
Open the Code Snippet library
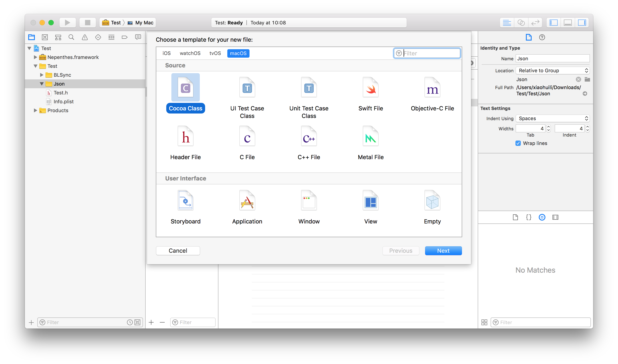[529, 217]
